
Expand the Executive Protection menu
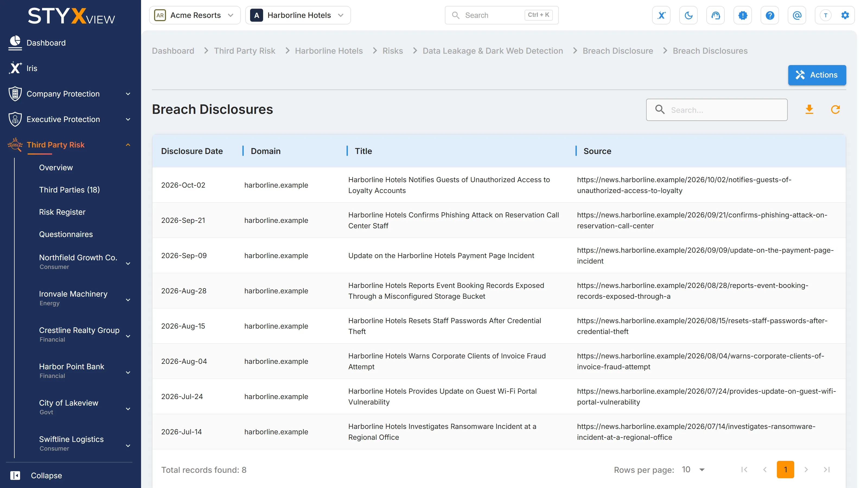pos(128,120)
